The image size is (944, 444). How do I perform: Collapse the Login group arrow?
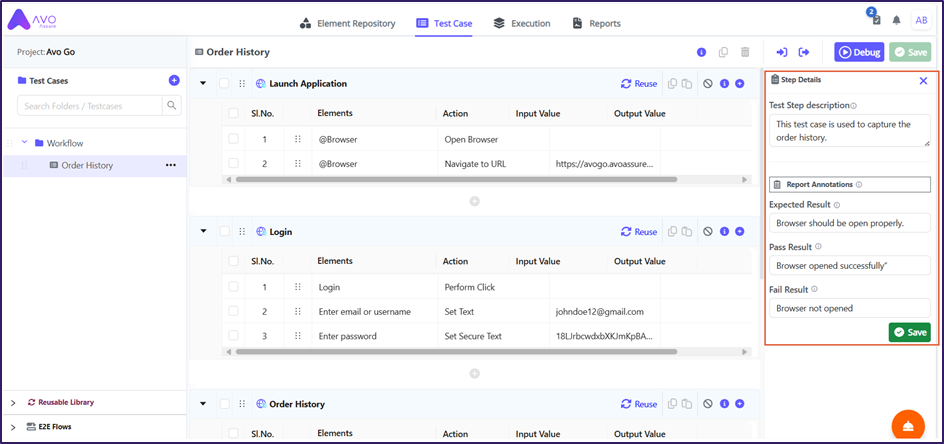pyautogui.click(x=204, y=232)
